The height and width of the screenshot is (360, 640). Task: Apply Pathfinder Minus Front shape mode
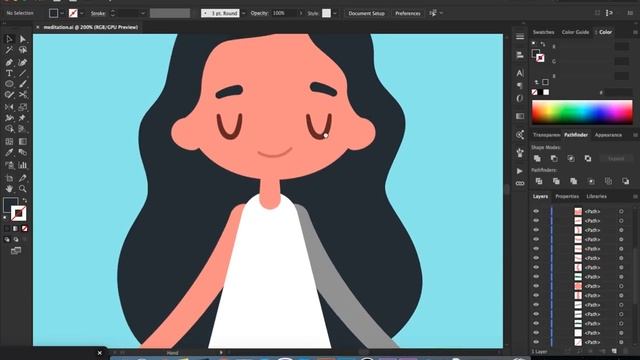(x=554, y=158)
